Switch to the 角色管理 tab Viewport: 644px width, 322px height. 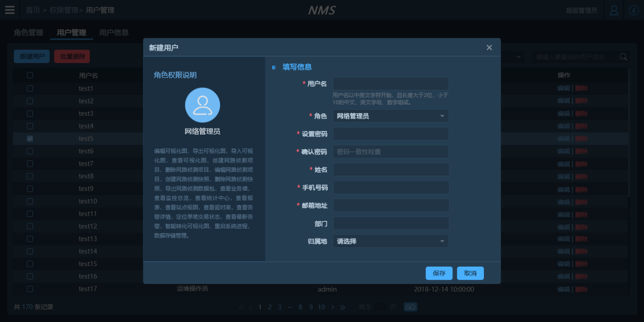(x=28, y=33)
